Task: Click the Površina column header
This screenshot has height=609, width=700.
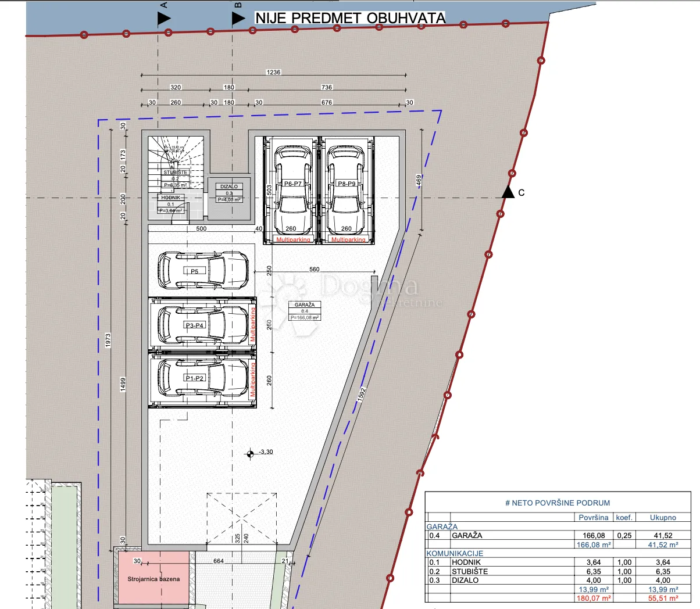Action: click(594, 517)
